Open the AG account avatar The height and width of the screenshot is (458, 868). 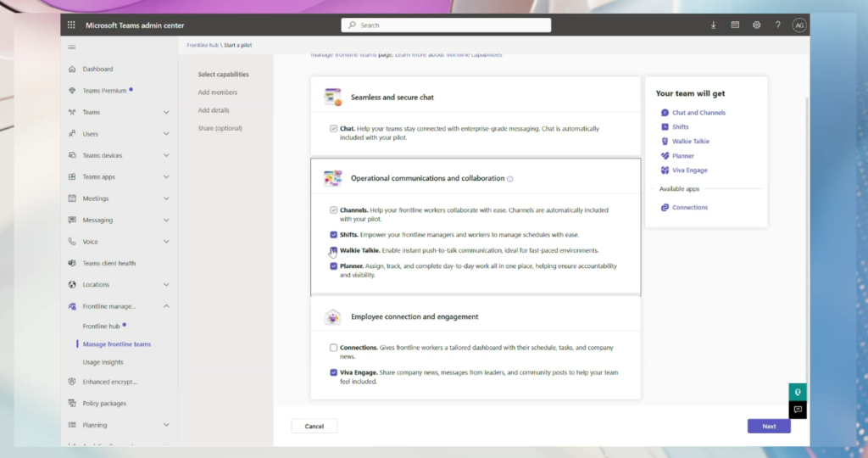point(798,25)
